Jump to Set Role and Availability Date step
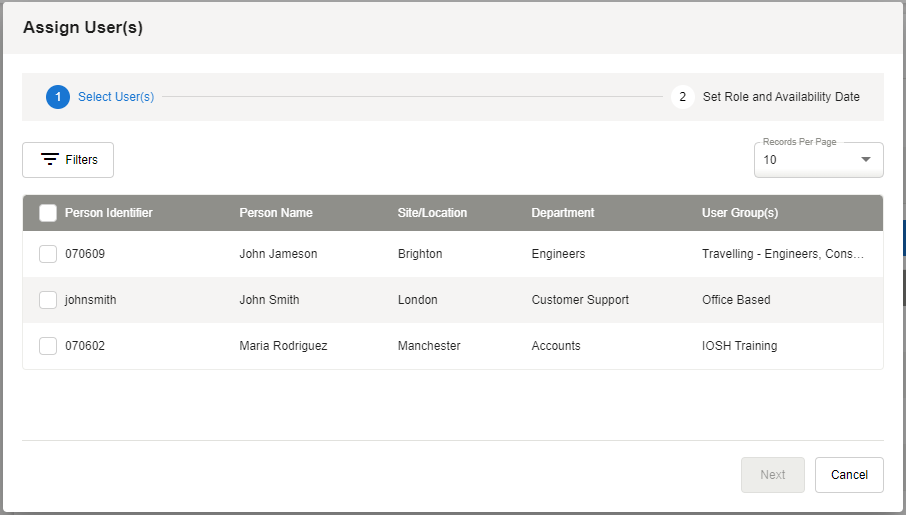This screenshot has height=515, width=906. pyautogui.click(x=780, y=97)
